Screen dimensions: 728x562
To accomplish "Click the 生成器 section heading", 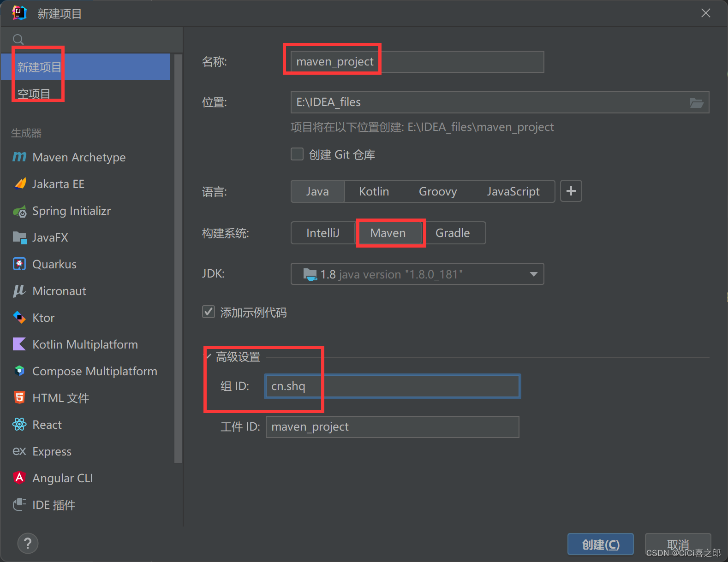I will [x=26, y=133].
